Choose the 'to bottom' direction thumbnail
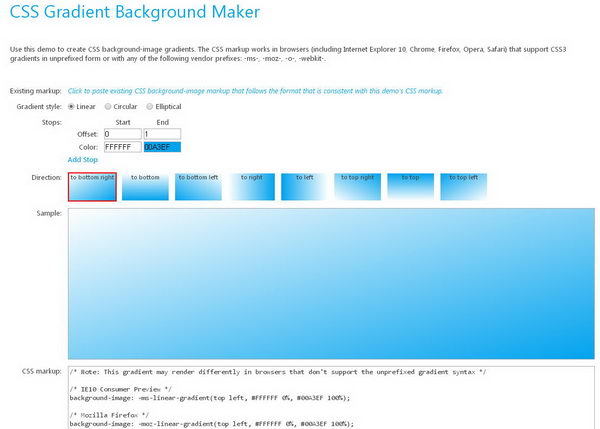This screenshot has height=429, width=600. (x=145, y=187)
